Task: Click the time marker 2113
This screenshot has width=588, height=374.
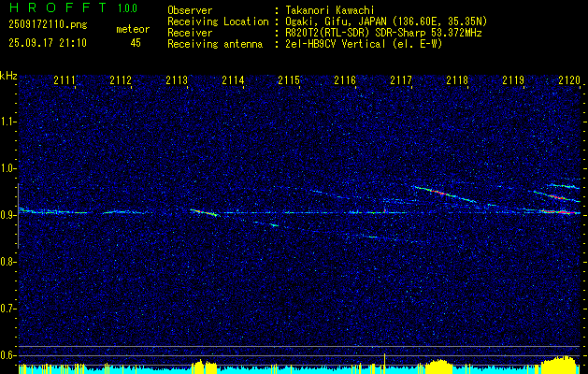Action: (177, 79)
